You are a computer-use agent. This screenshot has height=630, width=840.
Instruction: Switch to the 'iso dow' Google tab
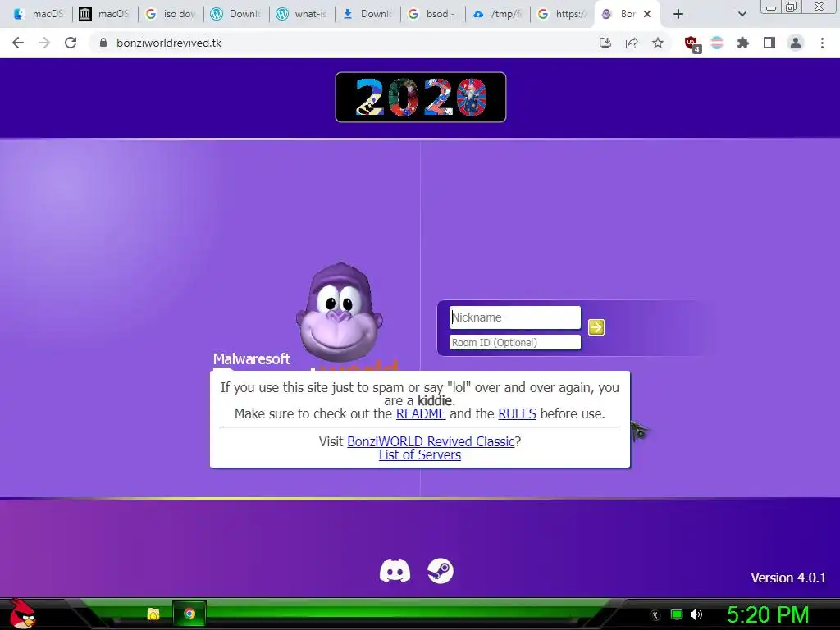(x=171, y=14)
